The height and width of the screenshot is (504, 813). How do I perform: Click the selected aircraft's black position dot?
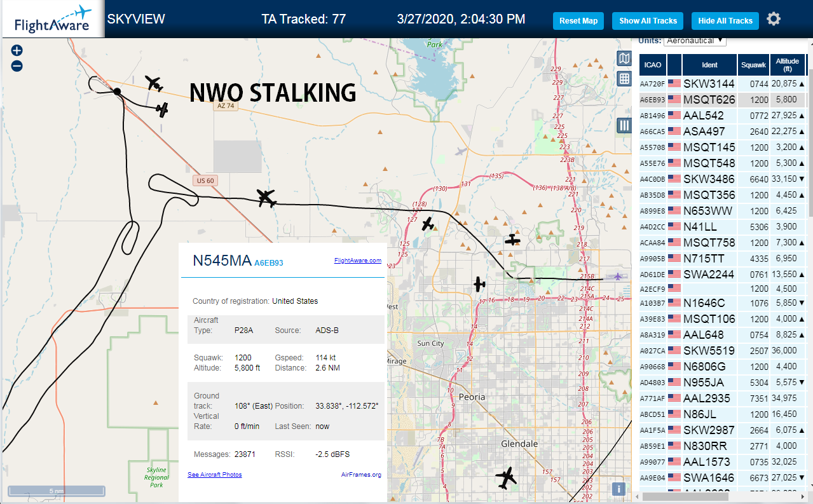click(x=118, y=92)
